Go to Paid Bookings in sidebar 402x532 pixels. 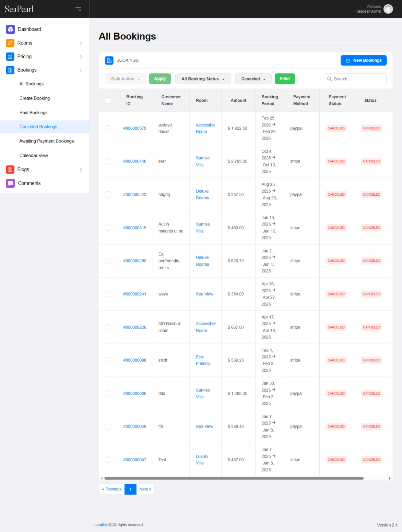33,113
